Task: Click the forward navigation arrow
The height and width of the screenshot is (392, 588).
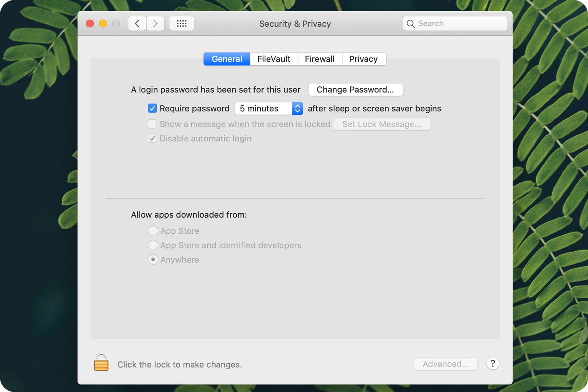Action: (155, 23)
